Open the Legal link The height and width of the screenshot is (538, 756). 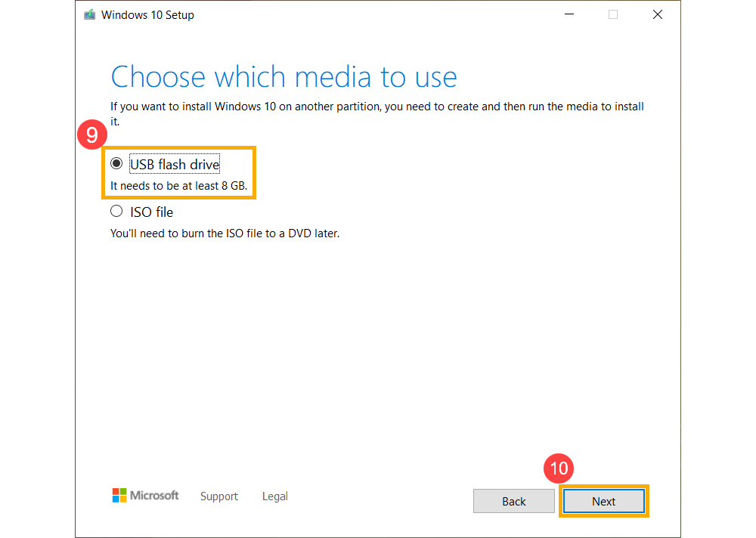pos(275,496)
